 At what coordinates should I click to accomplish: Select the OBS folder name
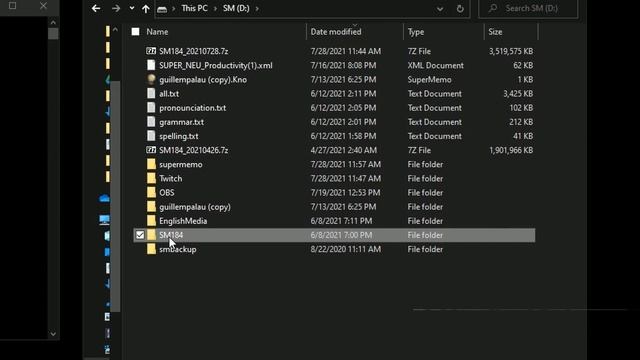[167, 193]
